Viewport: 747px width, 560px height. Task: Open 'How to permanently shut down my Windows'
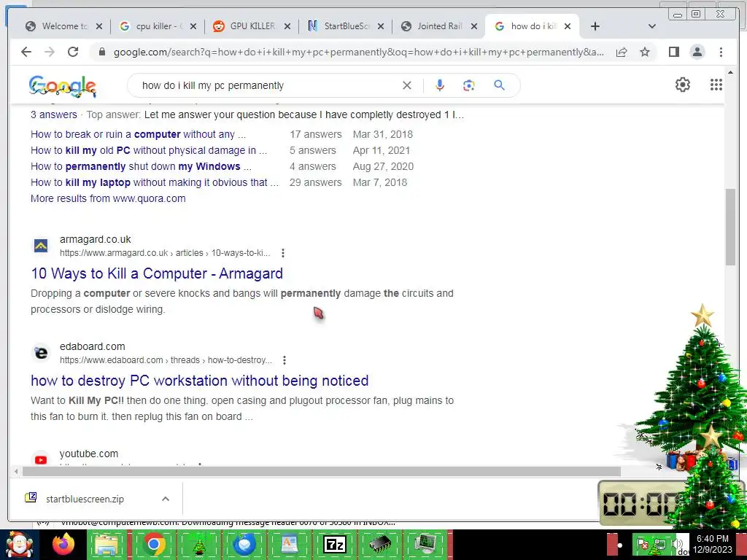[x=141, y=166]
